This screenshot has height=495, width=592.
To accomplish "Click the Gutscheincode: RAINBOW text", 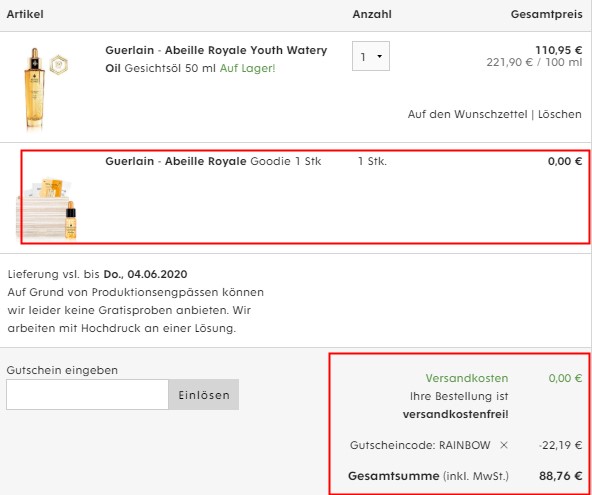I will 420,445.
